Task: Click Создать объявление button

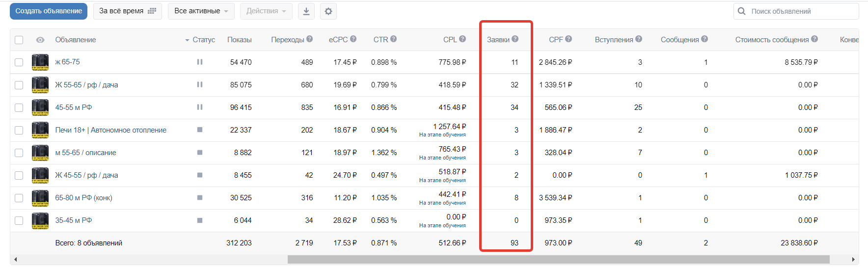Action: (x=49, y=11)
